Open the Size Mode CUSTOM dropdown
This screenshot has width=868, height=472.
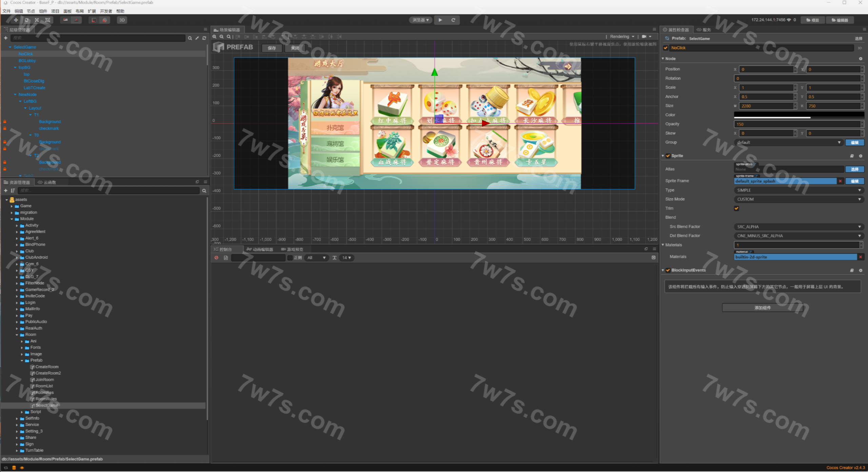[x=799, y=199]
